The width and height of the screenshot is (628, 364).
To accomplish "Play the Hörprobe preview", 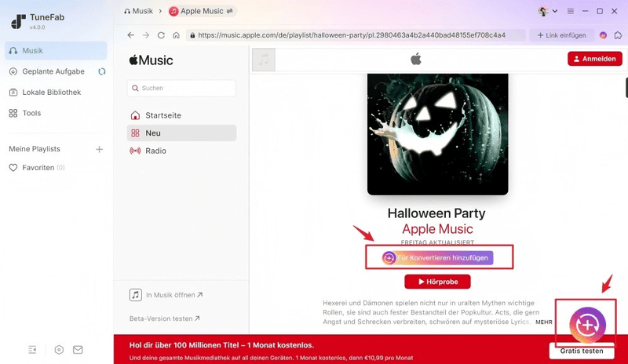I will (x=437, y=282).
